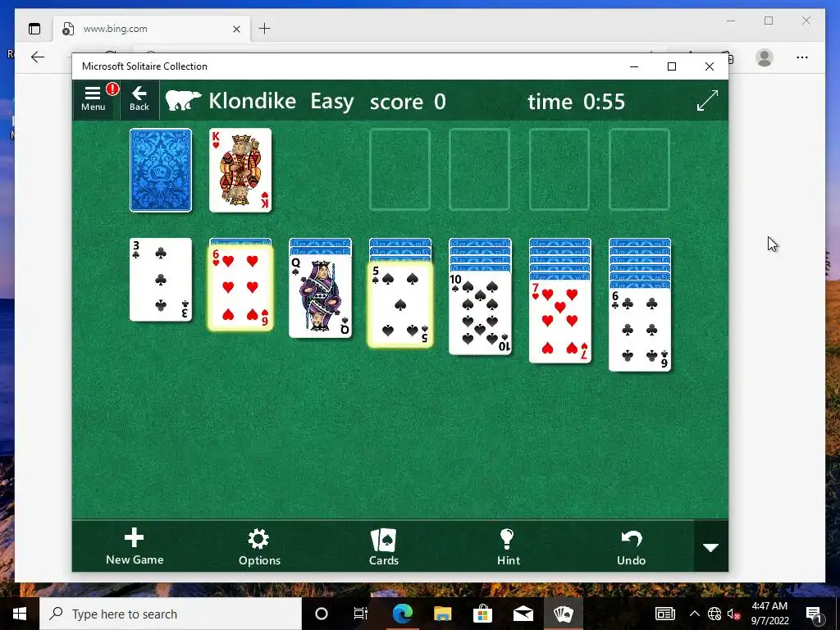Open News and interests taskbar widget
The width and height of the screenshot is (840, 630).
pos(664,614)
